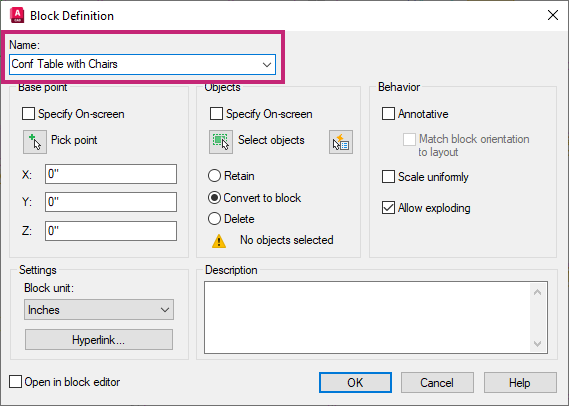Click the Select objects icon button
This screenshot has height=406, width=569.
221,142
